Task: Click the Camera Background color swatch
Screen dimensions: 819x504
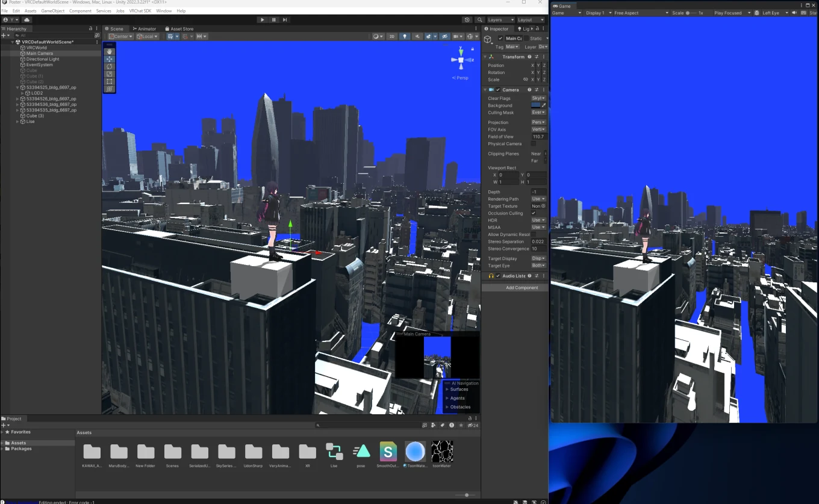Action: (x=535, y=105)
